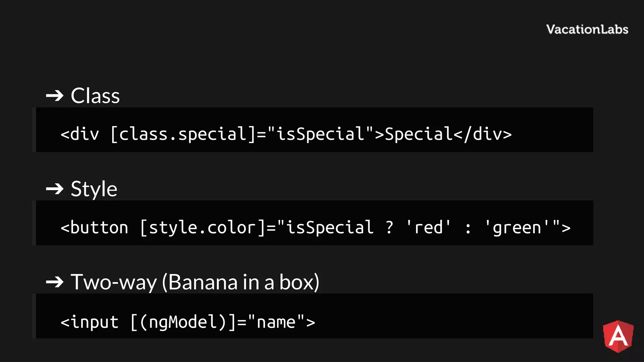
Task: Click [class.special] in the div code
Action: click(183, 134)
